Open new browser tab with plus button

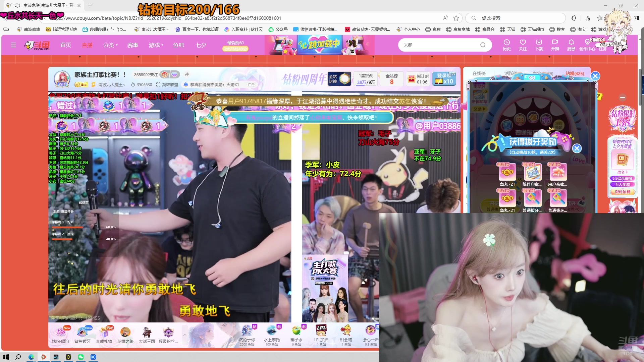pos(90,5)
